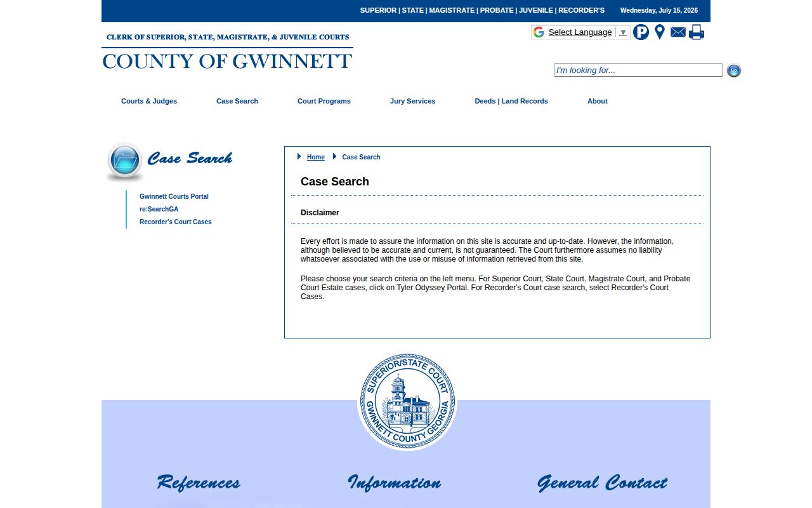Click the STATE link in top bar
The image size is (812, 508).
412,10
